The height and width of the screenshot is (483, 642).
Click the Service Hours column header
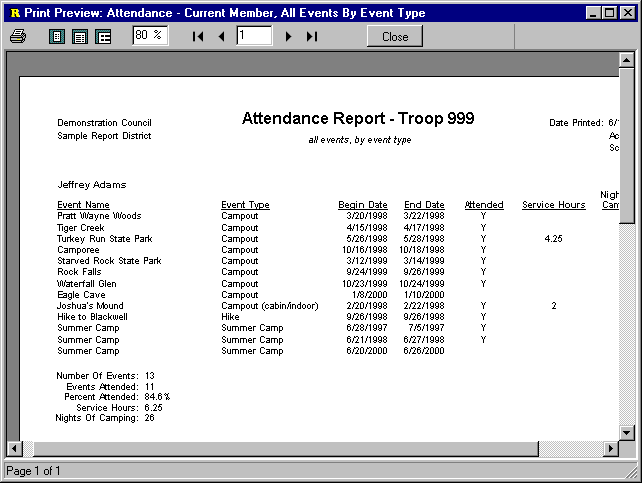[554, 205]
